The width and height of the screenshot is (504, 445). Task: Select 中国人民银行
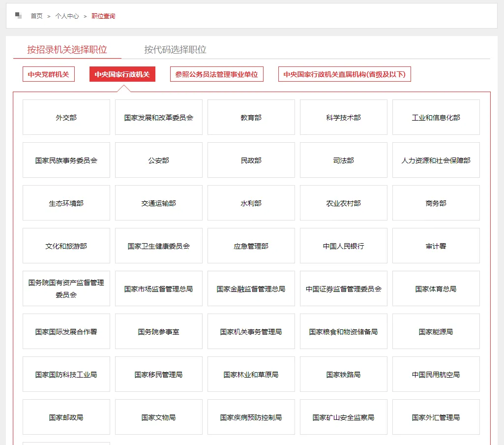coord(344,246)
